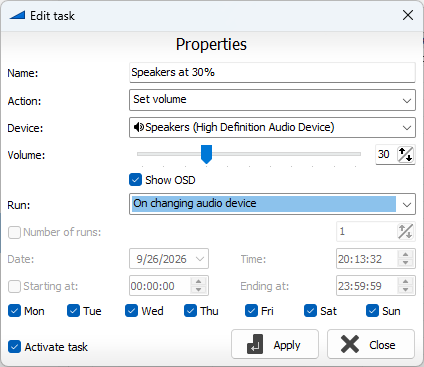Image resolution: width=424 pixels, height=367 pixels.
Task: Open the Action dropdown showing Set volume
Action: [x=272, y=100]
